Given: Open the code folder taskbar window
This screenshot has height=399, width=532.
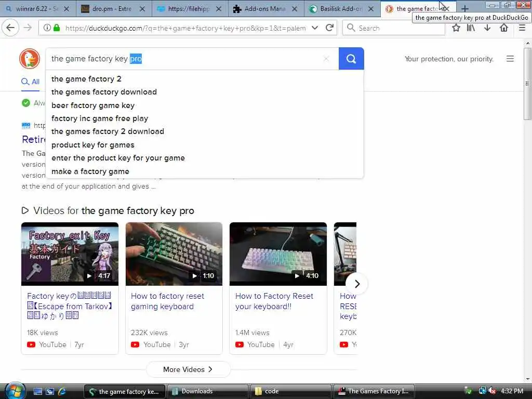Looking at the screenshot, I should 290,391.
